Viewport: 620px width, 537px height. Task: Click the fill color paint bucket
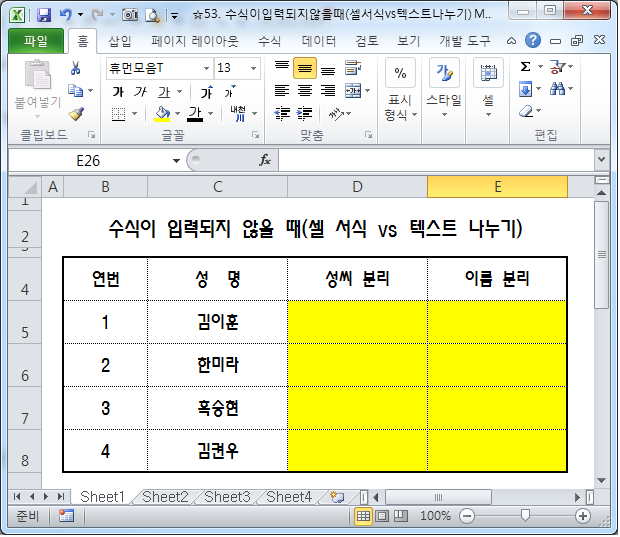click(x=162, y=114)
